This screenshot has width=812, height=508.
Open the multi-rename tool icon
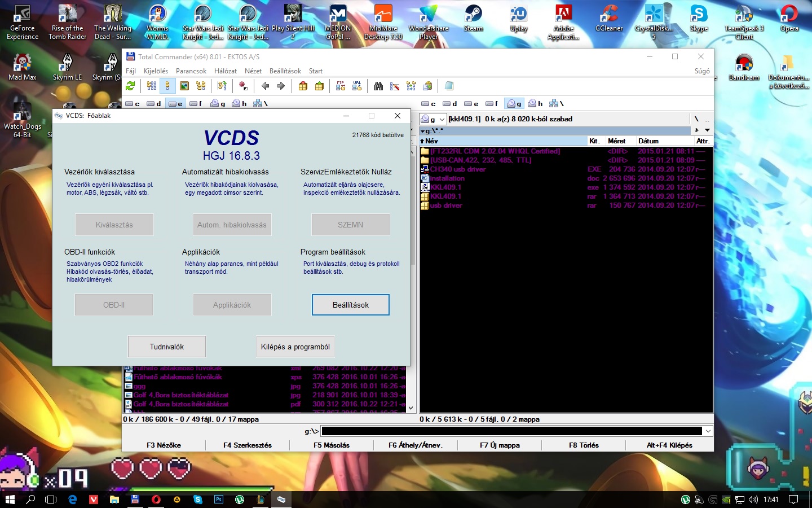[395, 86]
